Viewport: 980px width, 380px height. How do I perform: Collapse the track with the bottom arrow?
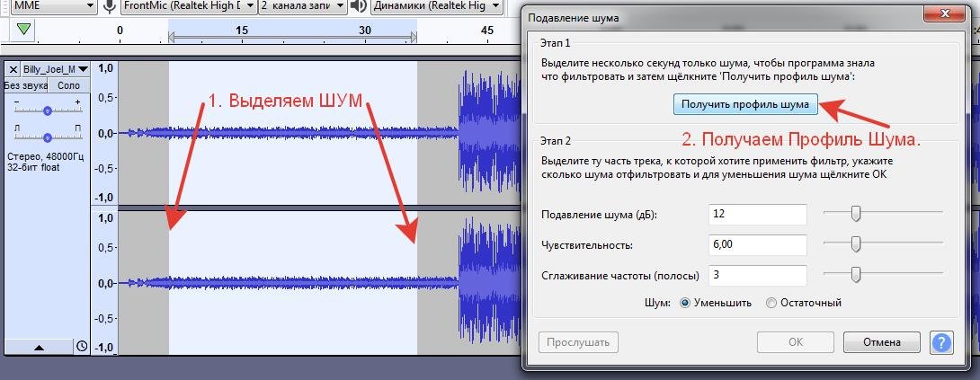tap(39, 346)
